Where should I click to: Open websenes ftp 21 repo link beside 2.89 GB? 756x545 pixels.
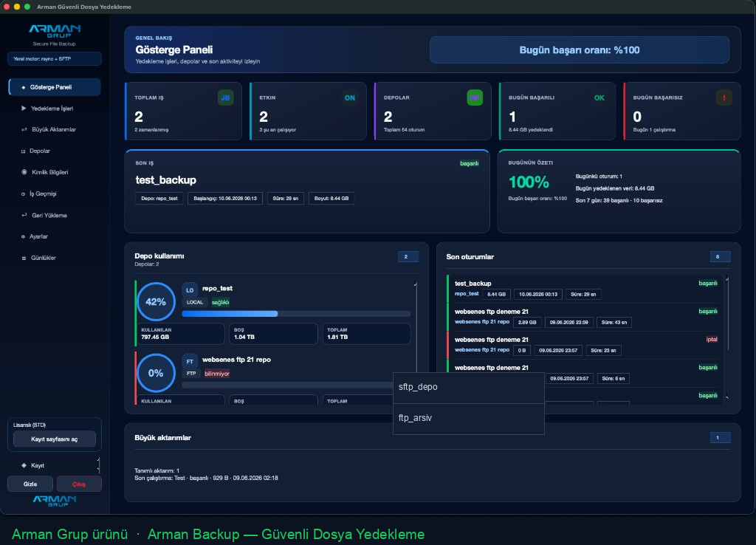pos(481,322)
